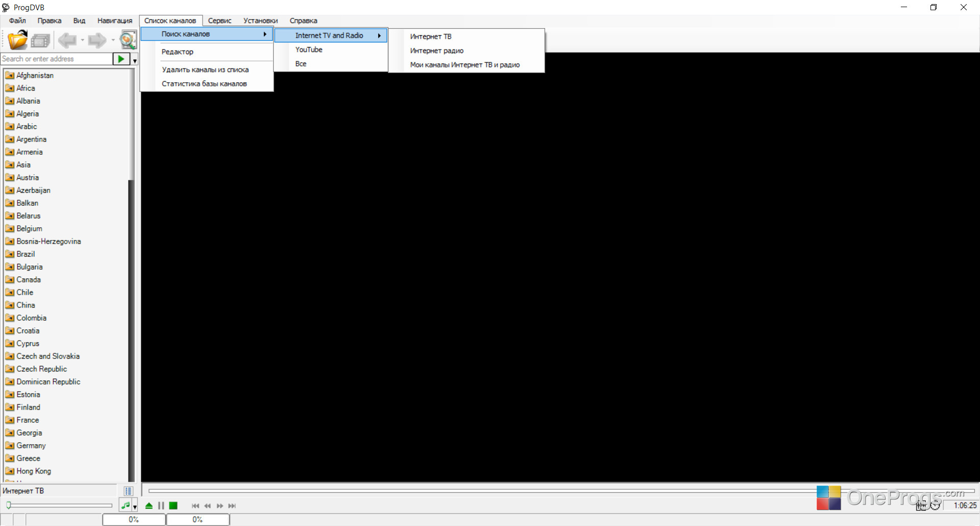The height and width of the screenshot is (526, 980).
Task: Click the 1:06:25 clock display
Action: click(x=965, y=505)
